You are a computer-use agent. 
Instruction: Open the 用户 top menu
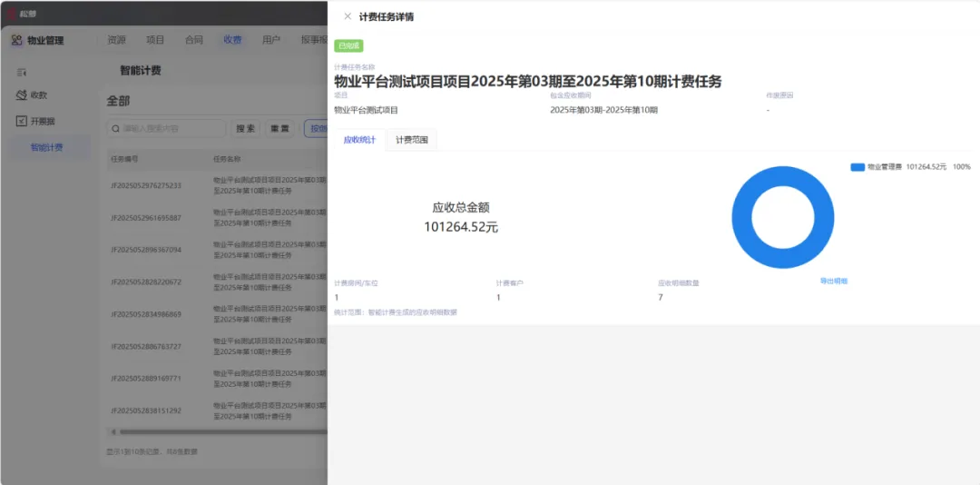click(271, 40)
